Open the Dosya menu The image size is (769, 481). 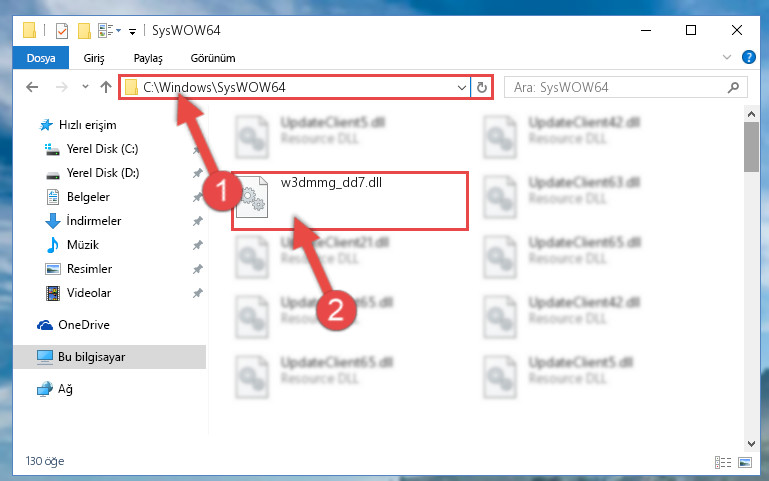tap(41, 58)
